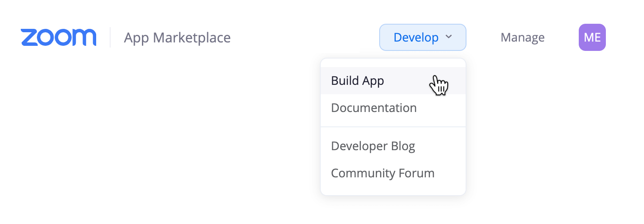Collapse the Develop dropdown menu
644x224 pixels.
point(422,37)
